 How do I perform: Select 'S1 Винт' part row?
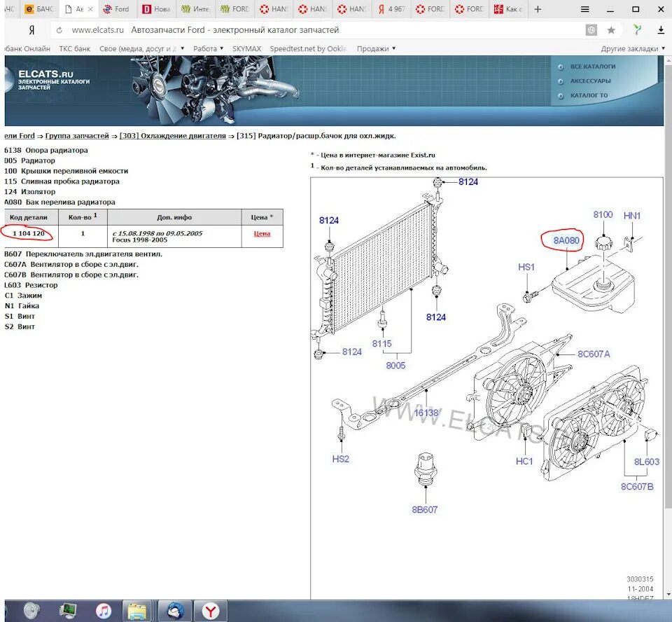coord(20,316)
